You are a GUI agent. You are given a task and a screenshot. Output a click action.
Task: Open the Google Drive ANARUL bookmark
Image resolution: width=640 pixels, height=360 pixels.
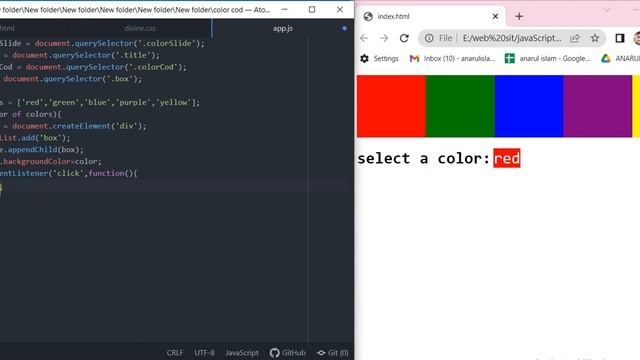tap(620, 58)
